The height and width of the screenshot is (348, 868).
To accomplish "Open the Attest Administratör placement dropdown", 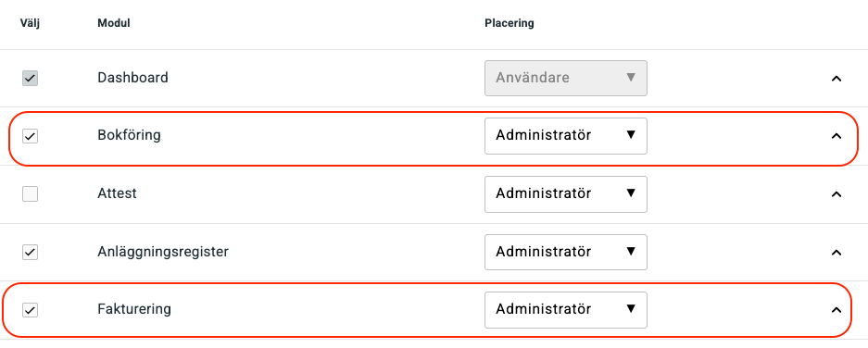I will pos(566,193).
